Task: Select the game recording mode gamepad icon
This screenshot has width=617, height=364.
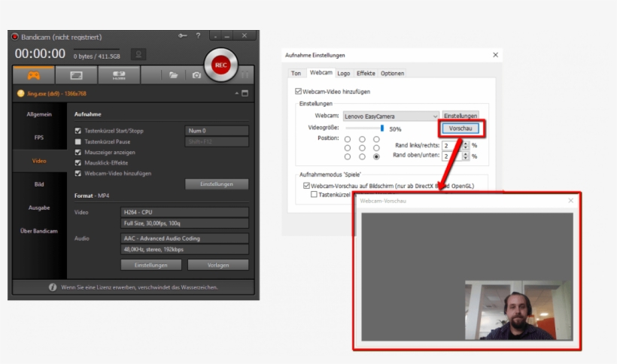Action: point(33,75)
